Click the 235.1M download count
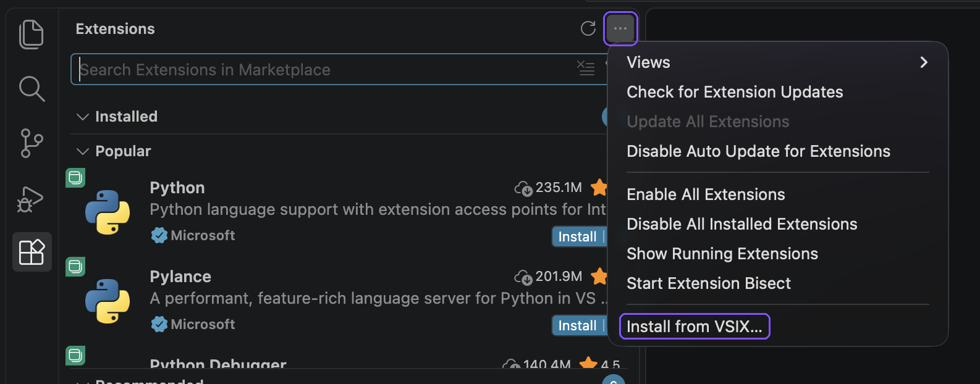 (559, 187)
